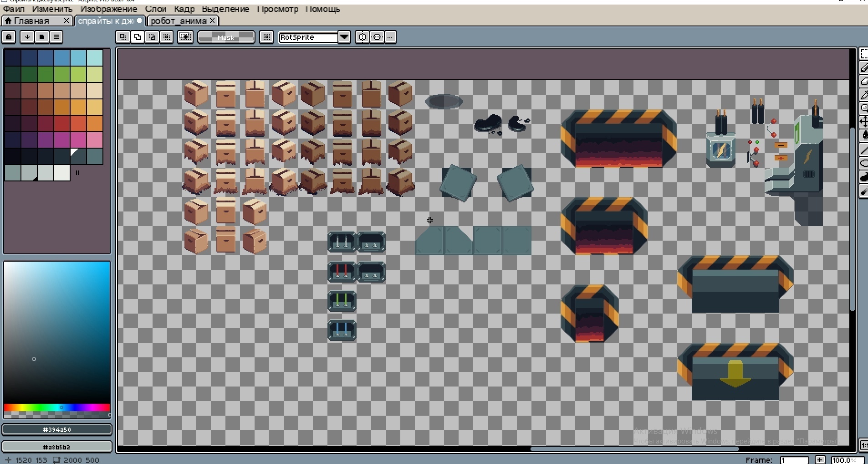Select the add to selection mode icon
This screenshot has width=868, height=464.
coord(138,37)
